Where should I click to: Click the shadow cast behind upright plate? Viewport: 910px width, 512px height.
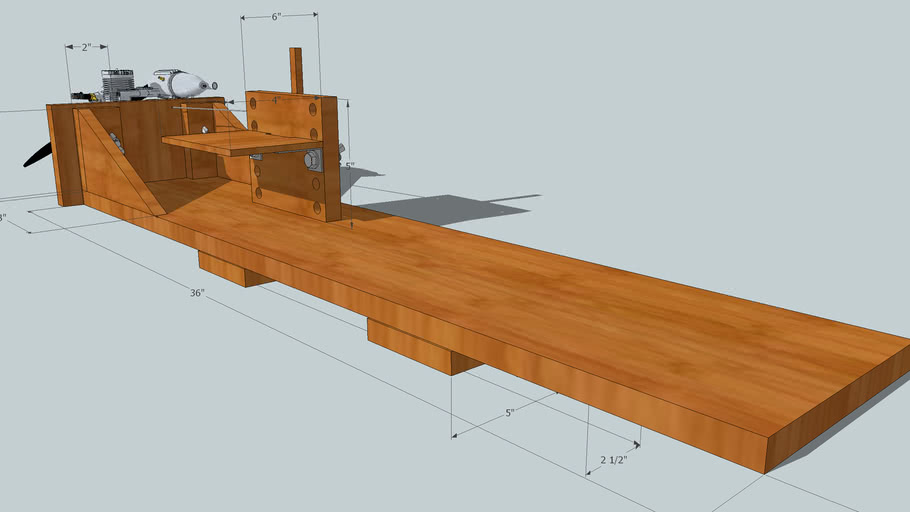[x=440, y=207]
